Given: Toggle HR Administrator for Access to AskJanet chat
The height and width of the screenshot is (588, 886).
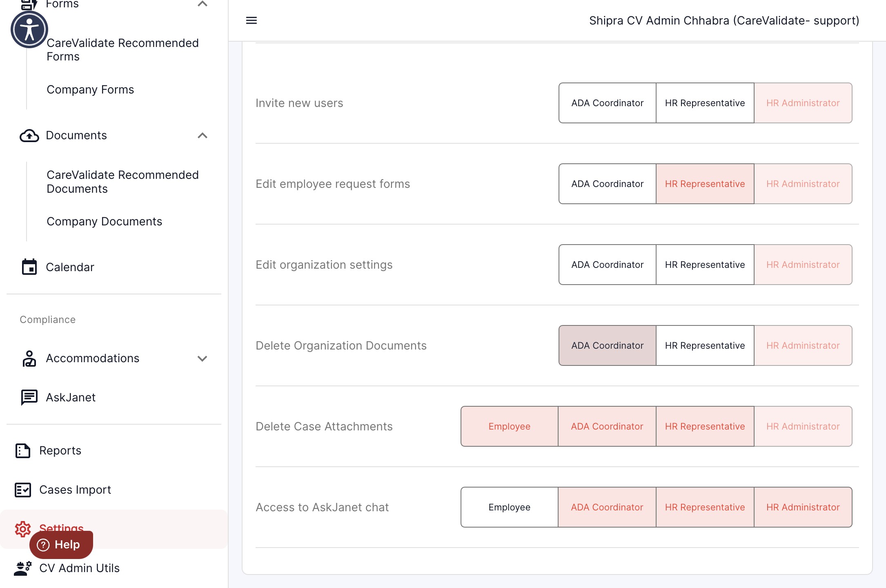Looking at the screenshot, I should tap(803, 507).
